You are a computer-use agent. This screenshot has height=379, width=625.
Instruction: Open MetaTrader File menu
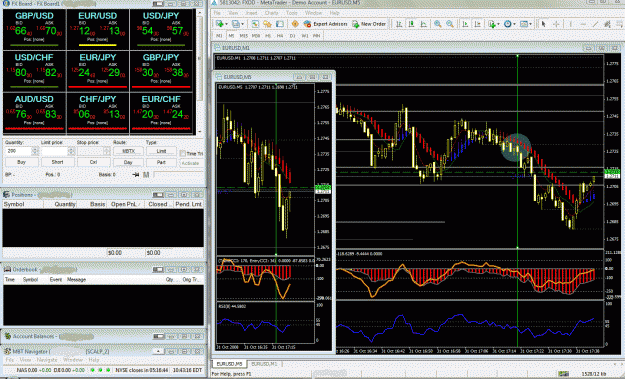click(x=217, y=13)
